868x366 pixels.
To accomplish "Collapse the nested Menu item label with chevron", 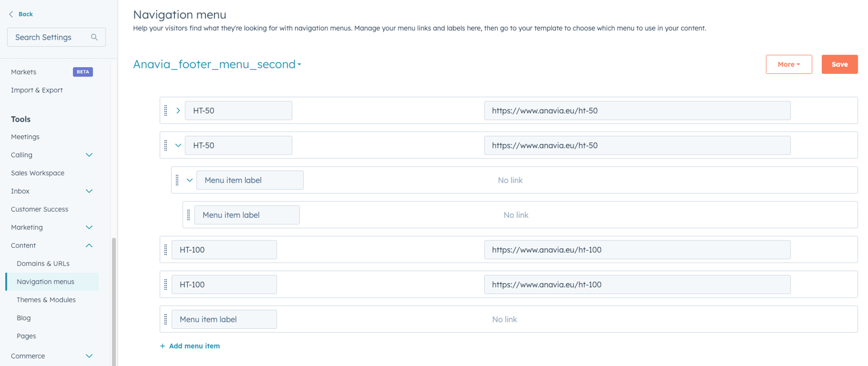I will coord(190,180).
